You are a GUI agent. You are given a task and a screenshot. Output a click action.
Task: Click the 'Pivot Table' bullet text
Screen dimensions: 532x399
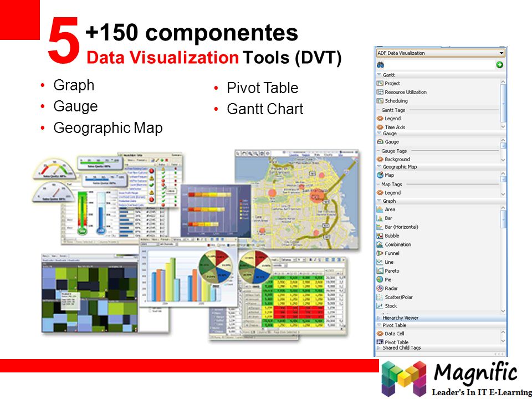pyautogui.click(x=262, y=88)
